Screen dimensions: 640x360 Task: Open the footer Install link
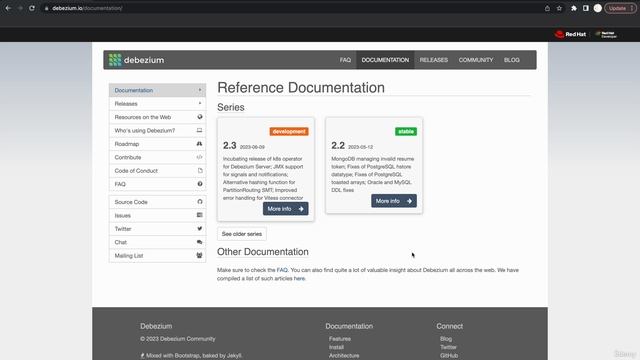(336, 347)
